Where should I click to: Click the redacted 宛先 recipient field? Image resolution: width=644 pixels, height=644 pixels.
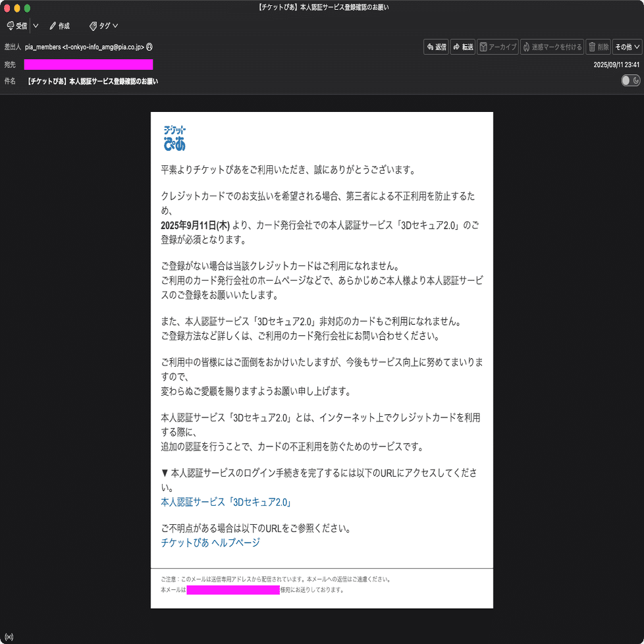coord(88,64)
